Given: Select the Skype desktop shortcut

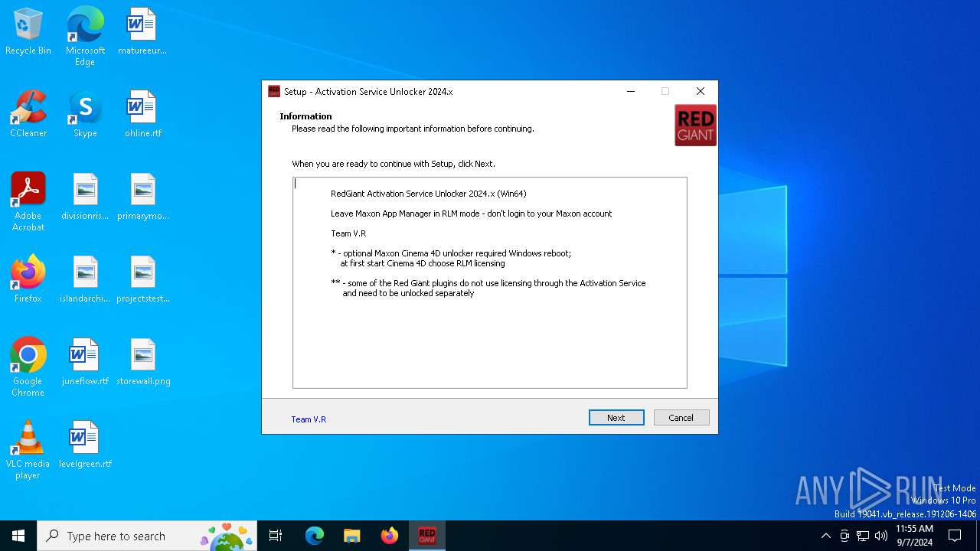Looking at the screenshot, I should click(85, 115).
